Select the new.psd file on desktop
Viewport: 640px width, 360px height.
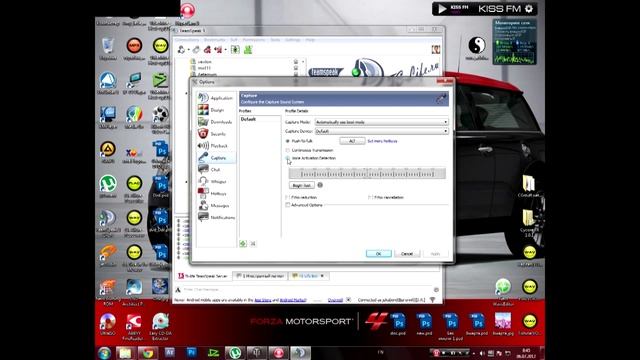point(424,324)
